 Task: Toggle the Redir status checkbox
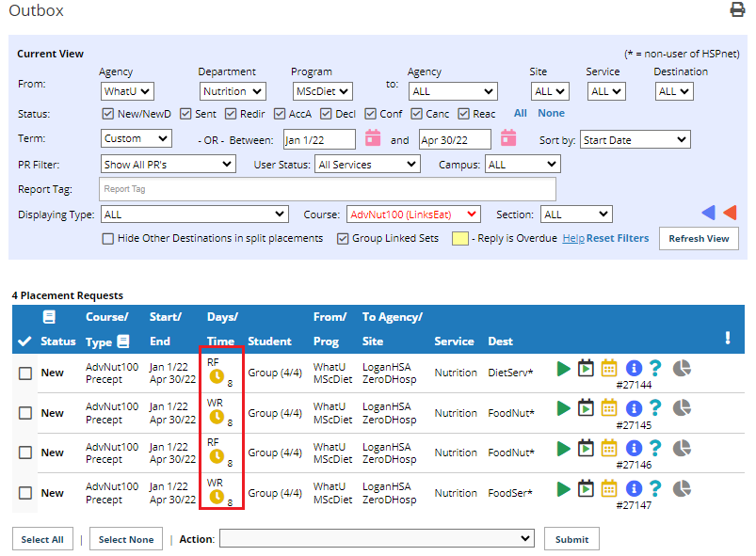point(231,114)
